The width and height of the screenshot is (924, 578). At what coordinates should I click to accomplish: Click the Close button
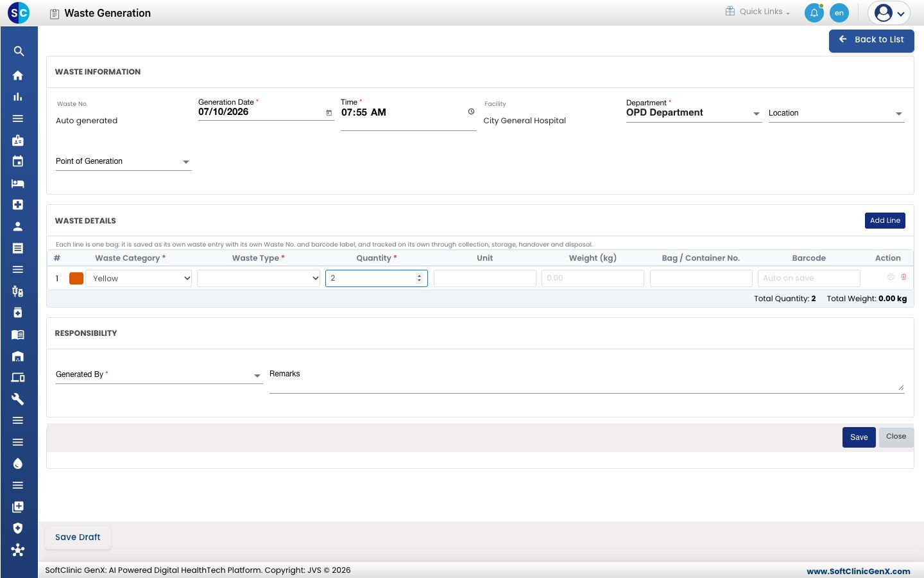(x=896, y=437)
